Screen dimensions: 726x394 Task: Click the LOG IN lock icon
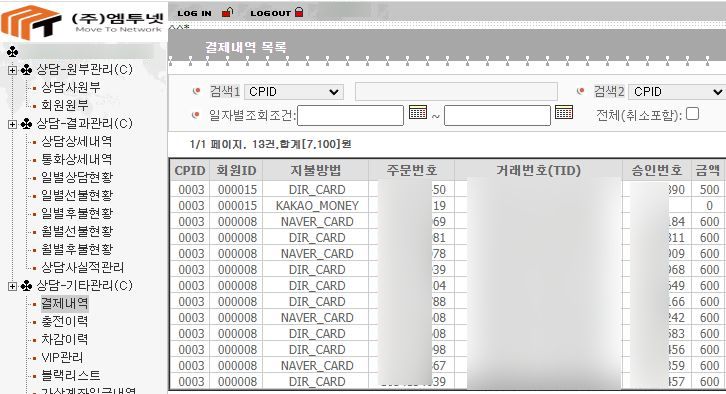tap(227, 13)
